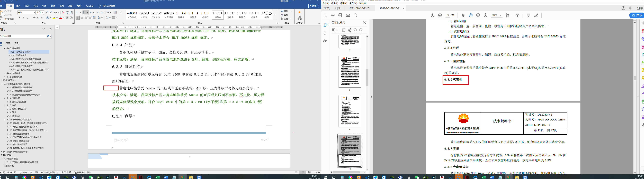Expand the Word styles gallery

click(x=275, y=15)
